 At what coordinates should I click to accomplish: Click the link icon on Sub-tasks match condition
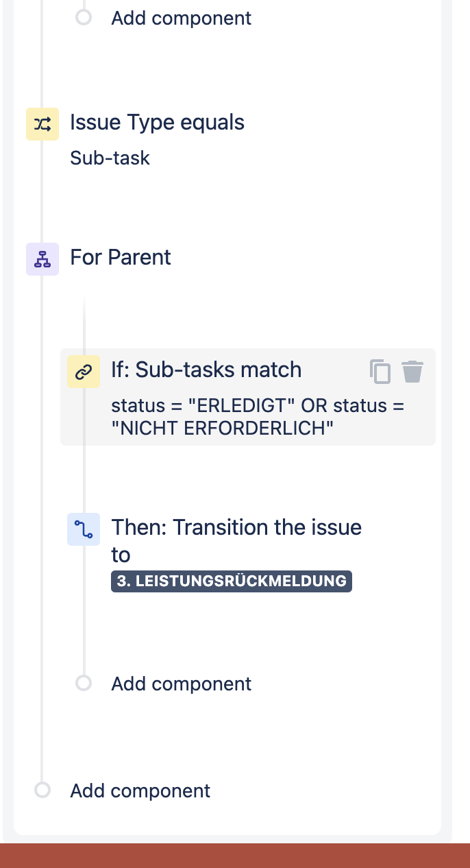coord(84,371)
